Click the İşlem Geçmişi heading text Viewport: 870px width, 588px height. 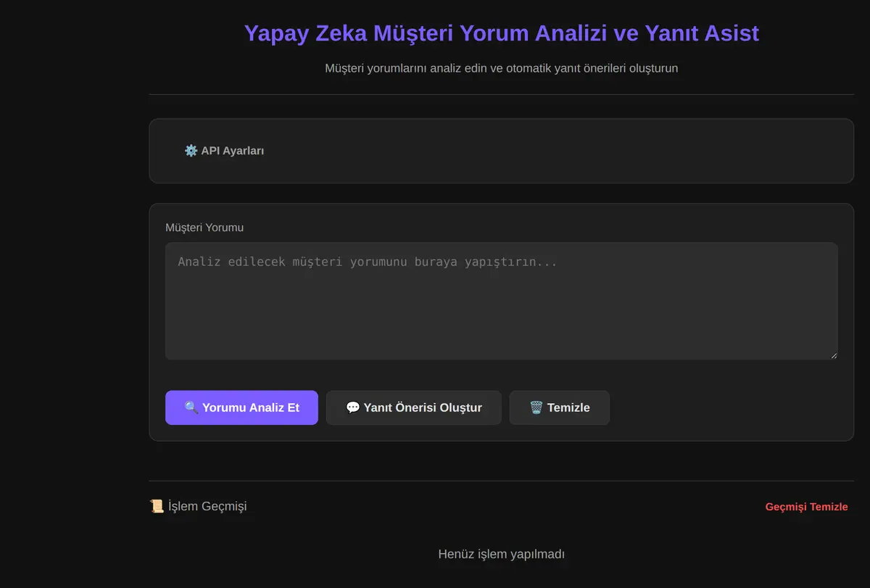tap(207, 506)
